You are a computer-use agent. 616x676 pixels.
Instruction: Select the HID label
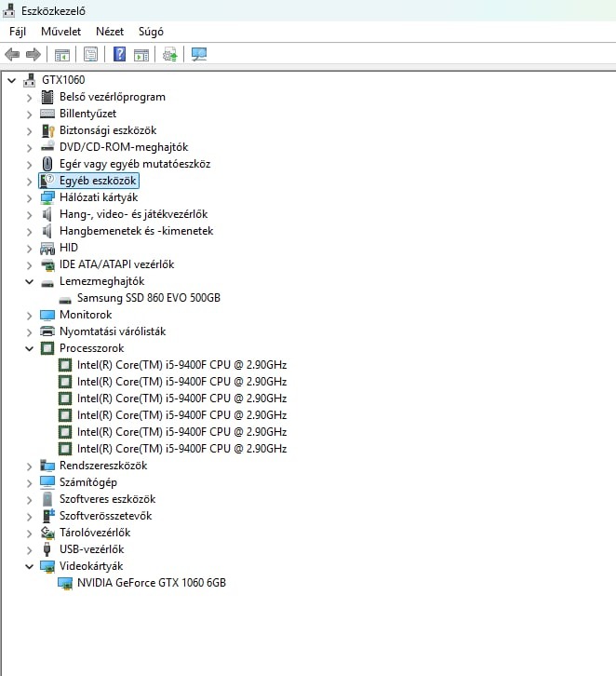point(69,248)
